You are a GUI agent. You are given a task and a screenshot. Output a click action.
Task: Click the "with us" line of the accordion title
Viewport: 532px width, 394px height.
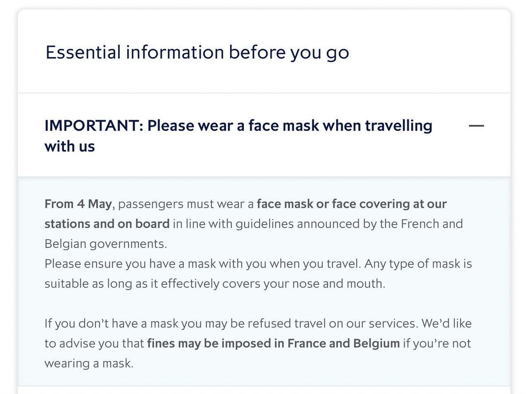point(70,146)
